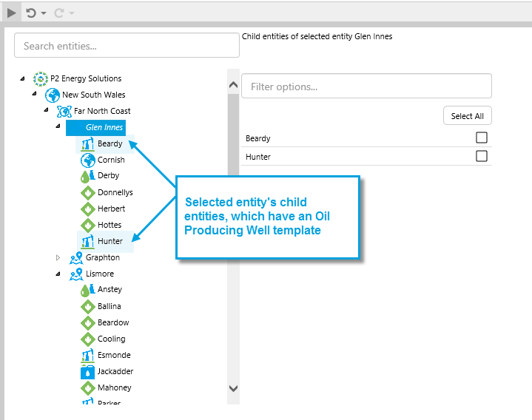
Task: Click the Graphton map location icon
Action: point(76,258)
